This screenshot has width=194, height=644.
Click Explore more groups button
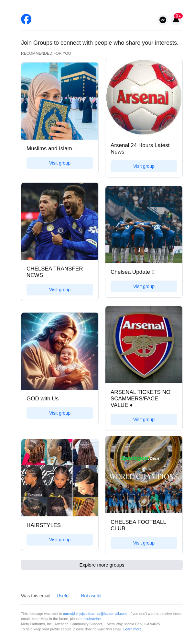(x=102, y=565)
